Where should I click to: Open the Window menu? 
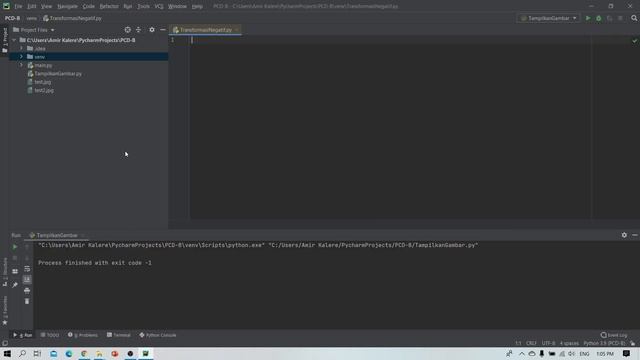177,7
